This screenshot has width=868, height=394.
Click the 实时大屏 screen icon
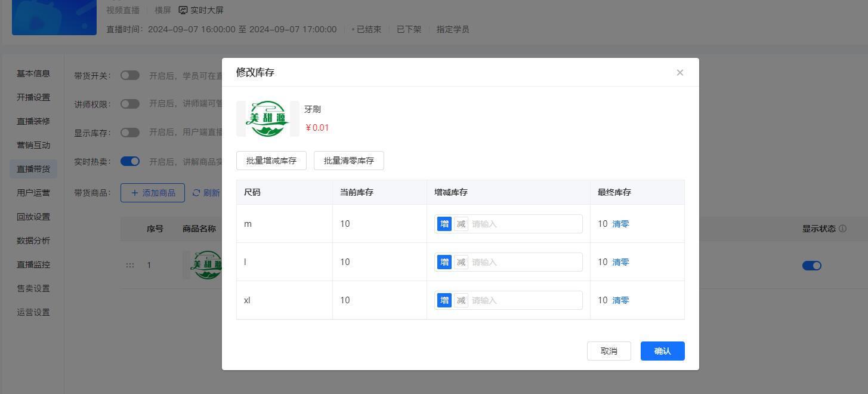pyautogui.click(x=183, y=10)
